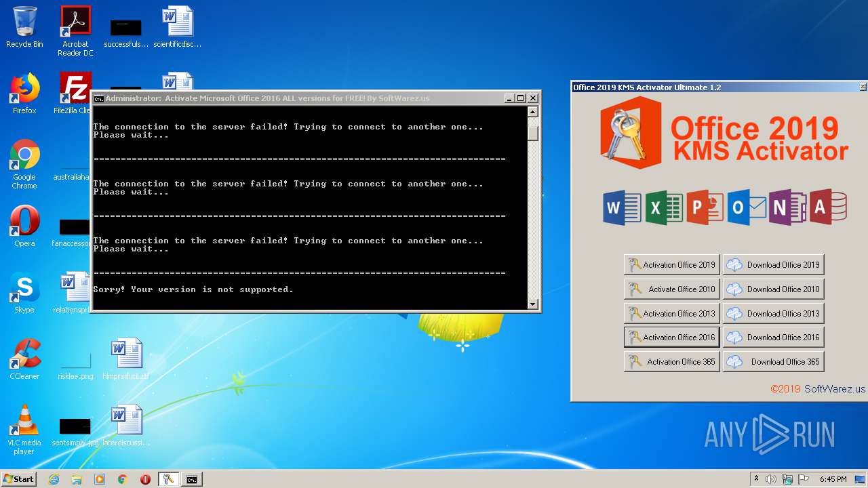Screen dimensions: 868x488
Task: Open Windows Media Player taskbar icon
Action: point(100,479)
